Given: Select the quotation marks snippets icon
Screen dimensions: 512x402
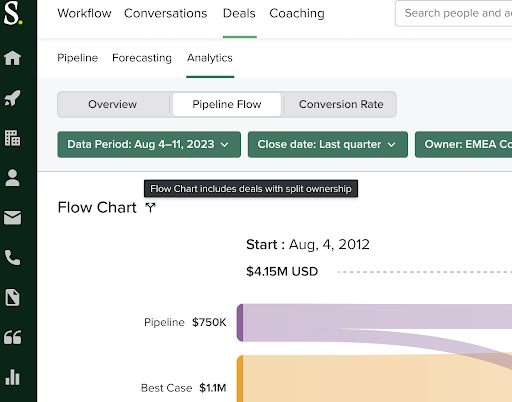Looking at the screenshot, I should (x=12, y=337).
